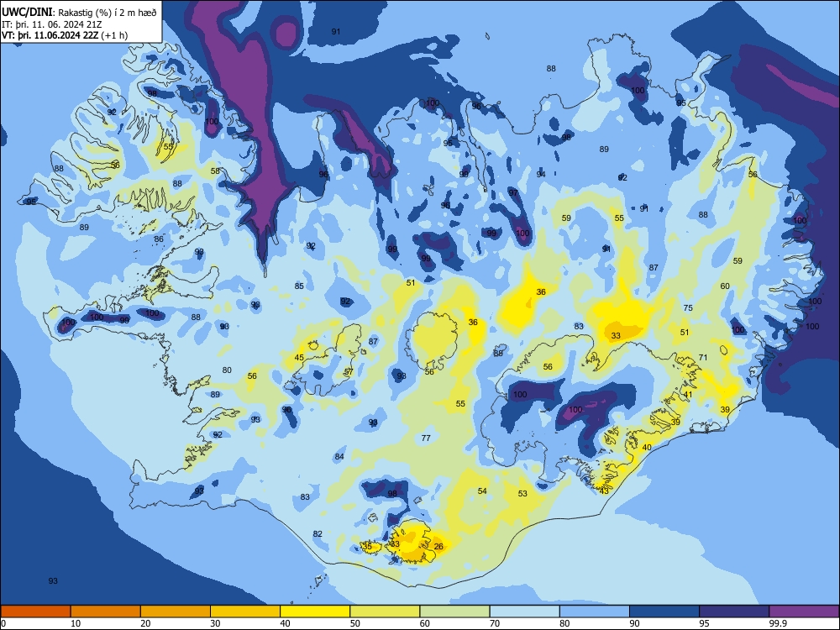Click the '95' legend scale label at the bottom

704,623
